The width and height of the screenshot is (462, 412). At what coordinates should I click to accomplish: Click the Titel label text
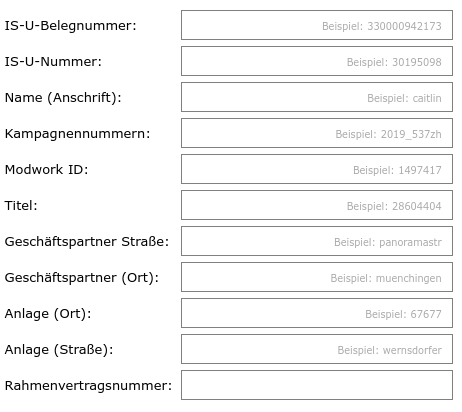21,206
